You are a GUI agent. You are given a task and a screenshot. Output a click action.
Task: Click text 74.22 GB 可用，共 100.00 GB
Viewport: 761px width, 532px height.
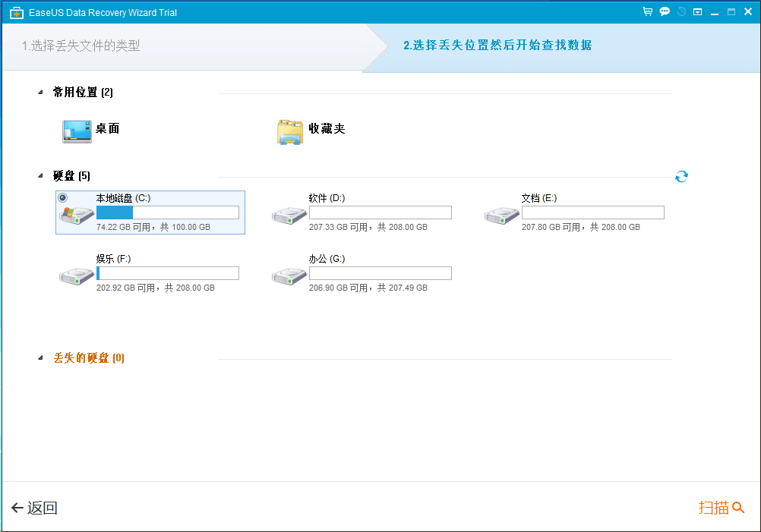[153, 227]
